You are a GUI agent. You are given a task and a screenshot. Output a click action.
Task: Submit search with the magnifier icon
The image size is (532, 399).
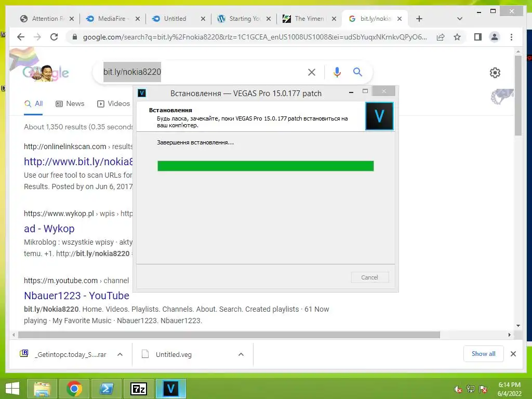click(357, 72)
